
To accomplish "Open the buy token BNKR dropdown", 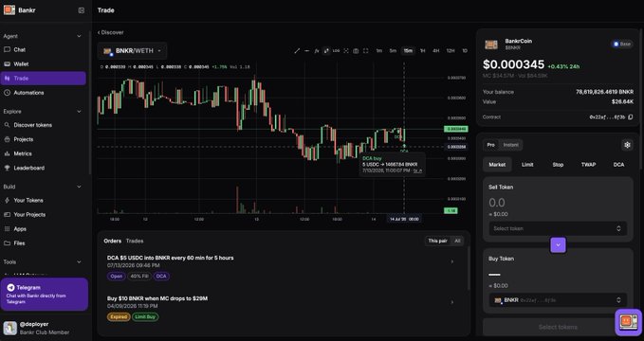I will point(558,300).
